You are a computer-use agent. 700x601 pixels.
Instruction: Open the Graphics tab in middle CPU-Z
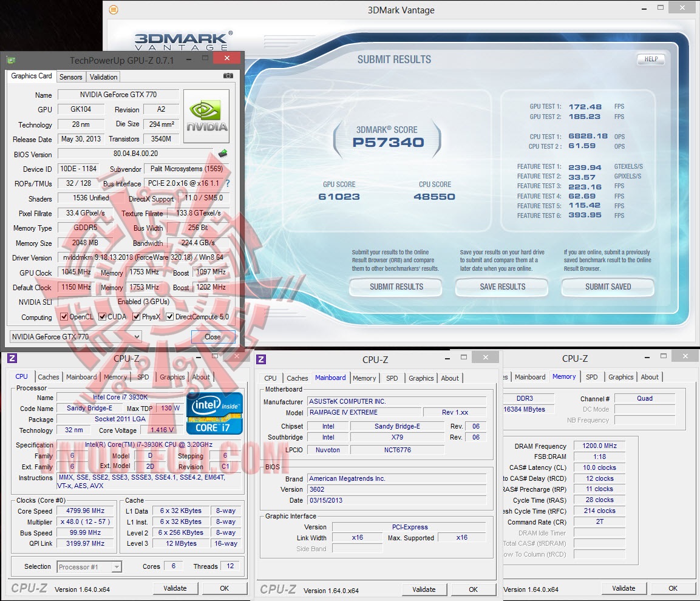pyautogui.click(x=421, y=378)
